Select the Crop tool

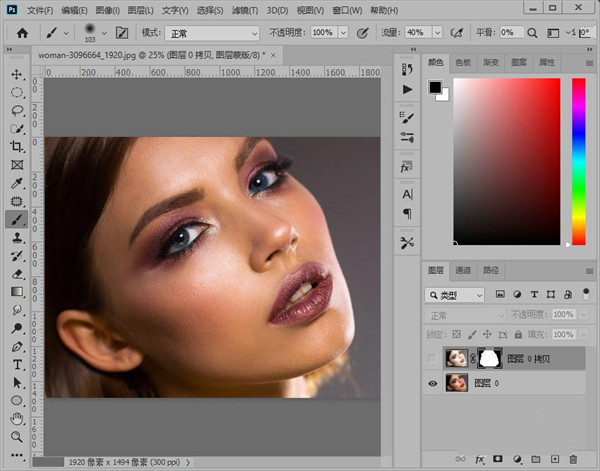coord(17,147)
